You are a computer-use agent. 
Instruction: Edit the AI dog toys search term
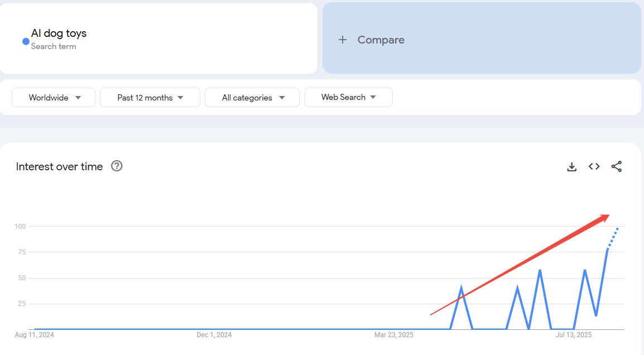59,33
